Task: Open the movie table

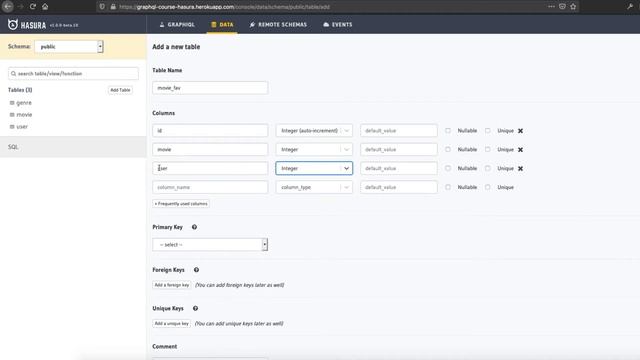Action: [x=24, y=115]
